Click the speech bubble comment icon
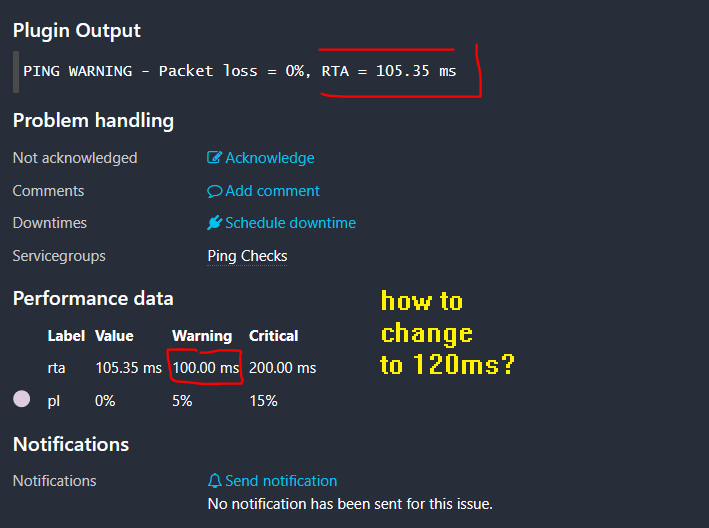 tap(214, 191)
